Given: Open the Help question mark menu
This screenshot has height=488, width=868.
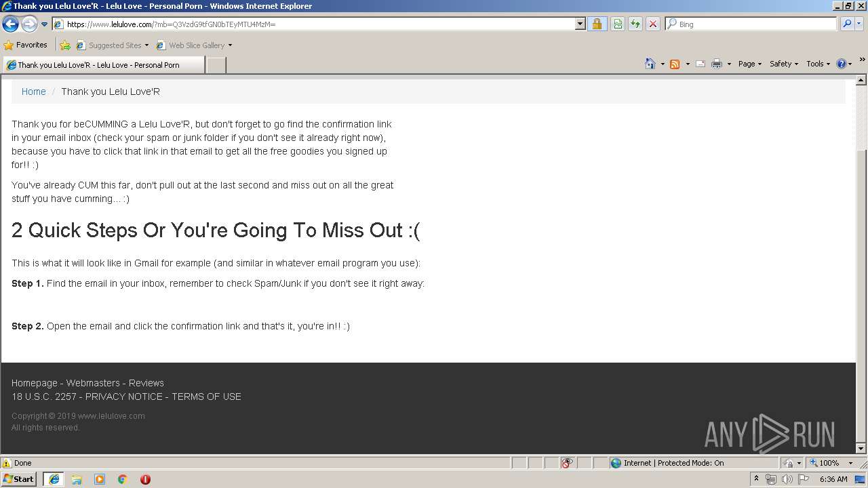Looking at the screenshot, I should pyautogui.click(x=844, y=64).
